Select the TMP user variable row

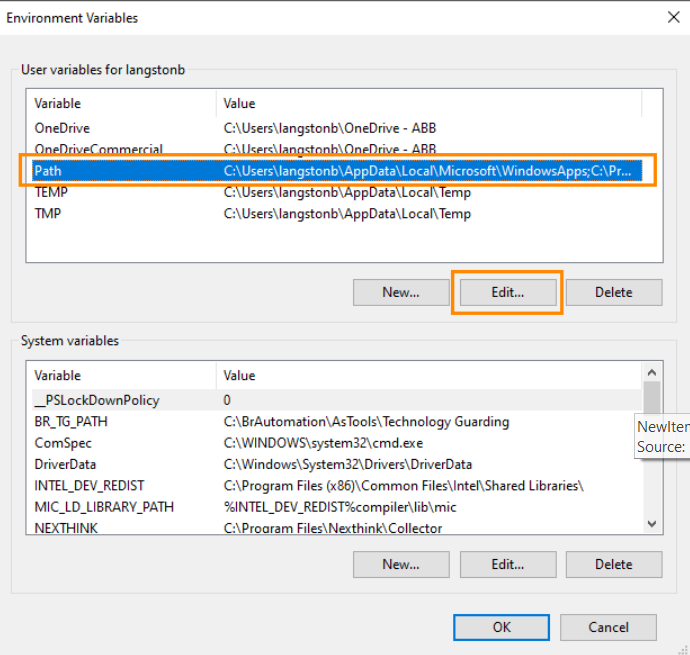pos(48,213)
